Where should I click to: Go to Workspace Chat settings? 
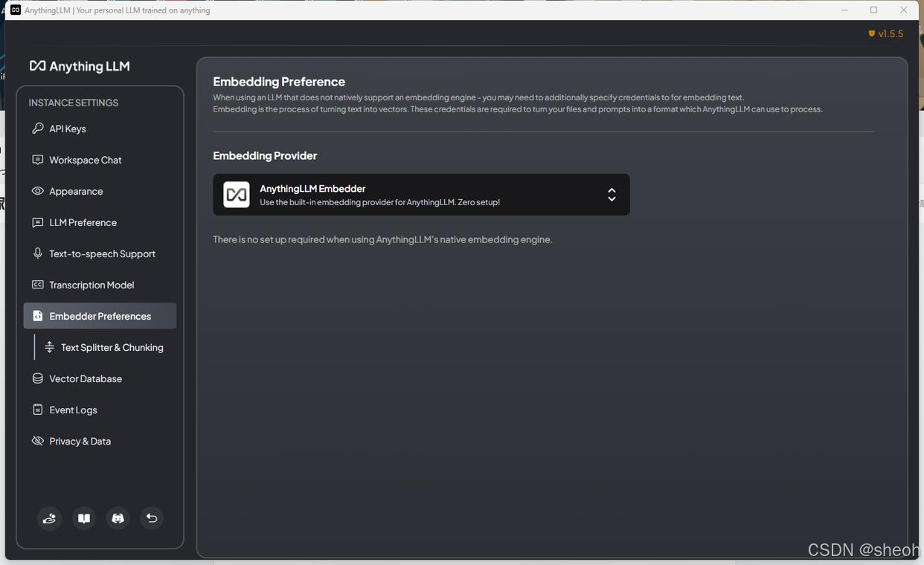pyautogui.click(x=100, y=160)
